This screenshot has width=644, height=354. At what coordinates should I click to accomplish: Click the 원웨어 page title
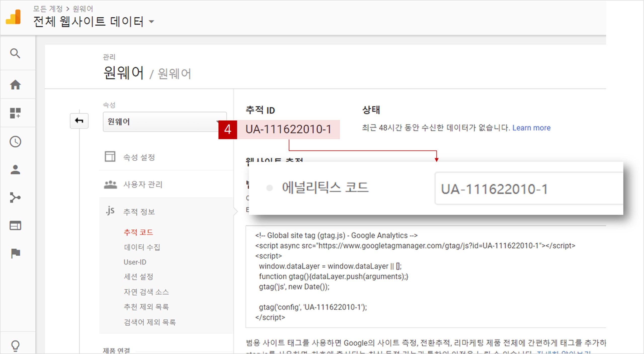[123, 73]
